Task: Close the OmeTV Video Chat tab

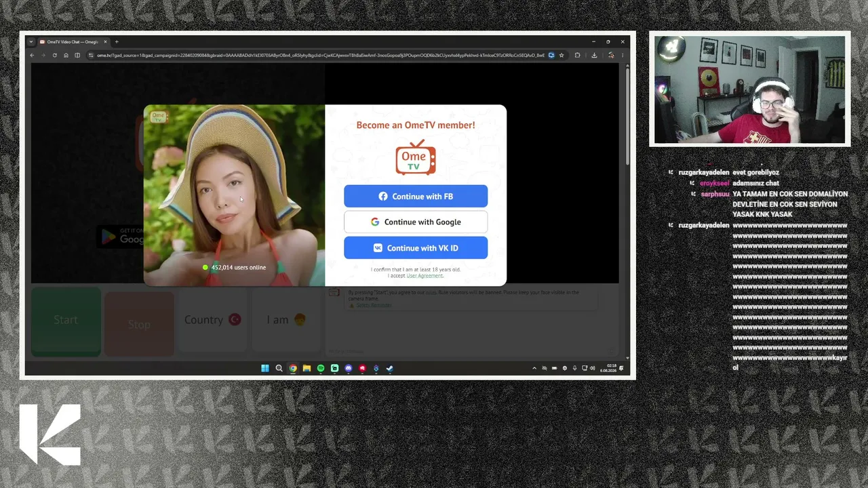Action: coord(105,42)
